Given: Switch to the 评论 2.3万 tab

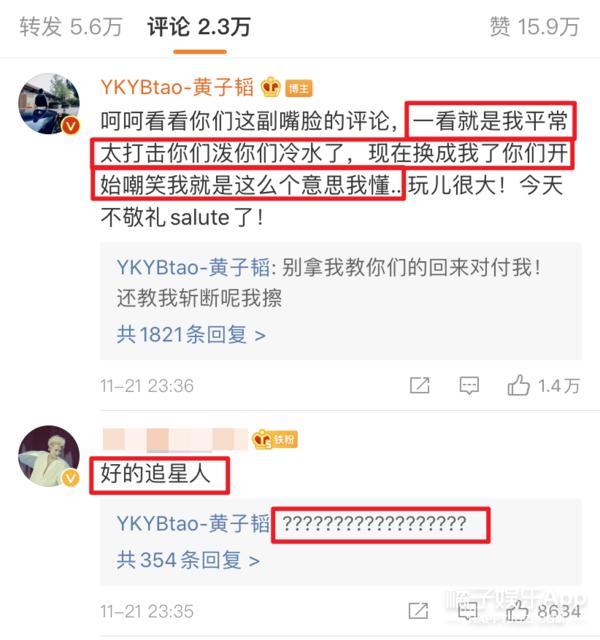Looking at the screenshot, I should tap(199, 27).
